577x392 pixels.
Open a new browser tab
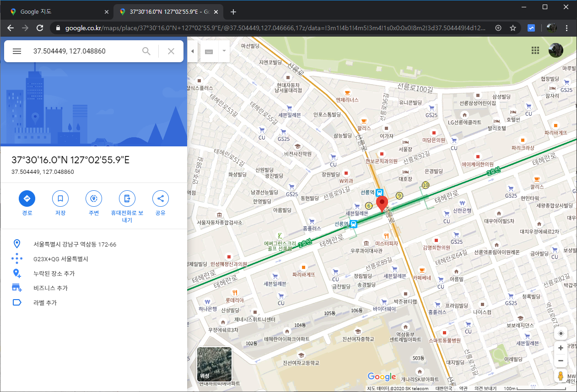tap(233, 12)
